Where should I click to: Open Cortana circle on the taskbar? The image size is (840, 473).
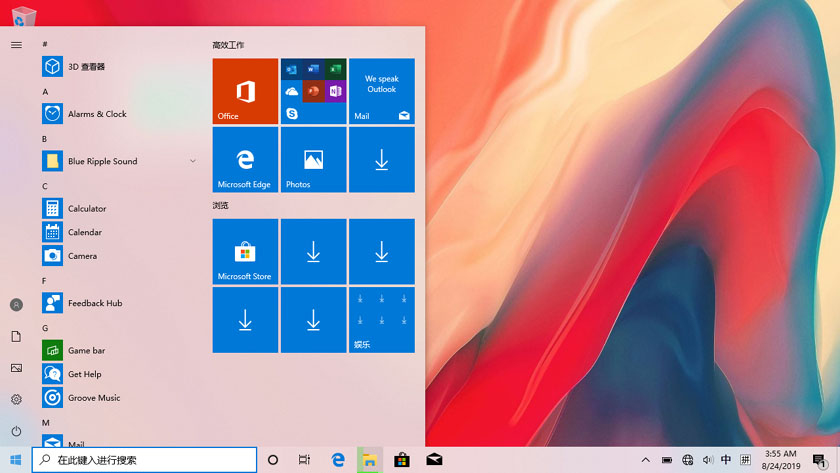coord(273,460)
